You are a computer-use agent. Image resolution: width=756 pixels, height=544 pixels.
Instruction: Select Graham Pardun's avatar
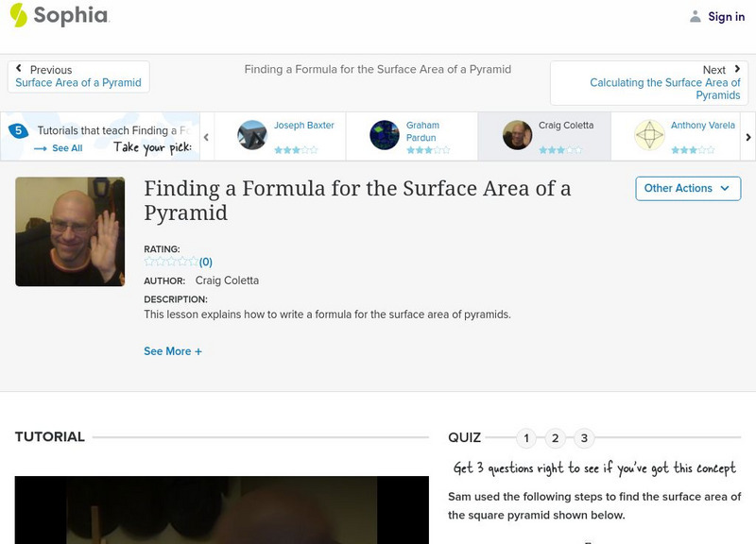coord(384,132)
